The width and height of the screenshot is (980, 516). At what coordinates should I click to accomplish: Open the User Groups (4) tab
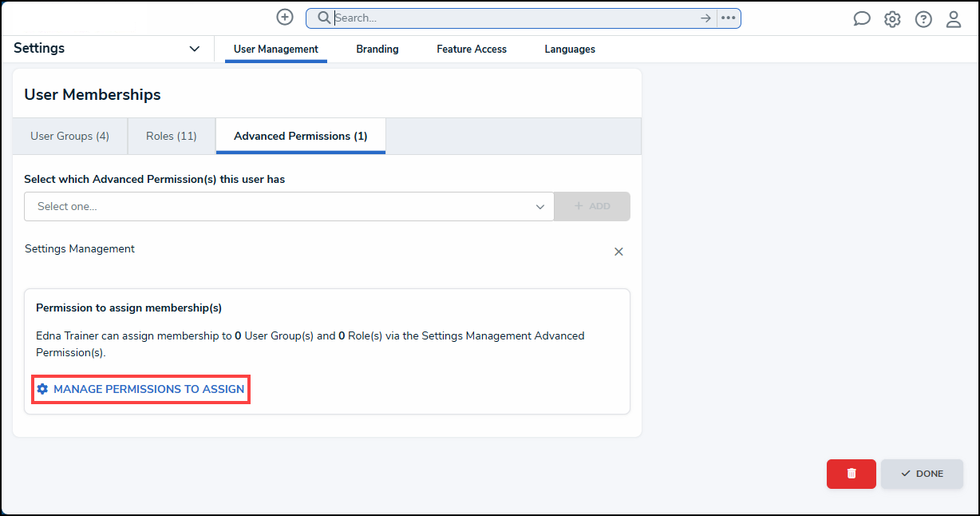click(70, 137)
